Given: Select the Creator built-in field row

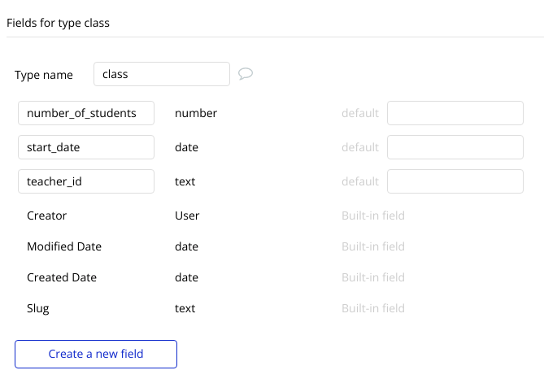Looking at the screenshot, I should pos(215,216).
